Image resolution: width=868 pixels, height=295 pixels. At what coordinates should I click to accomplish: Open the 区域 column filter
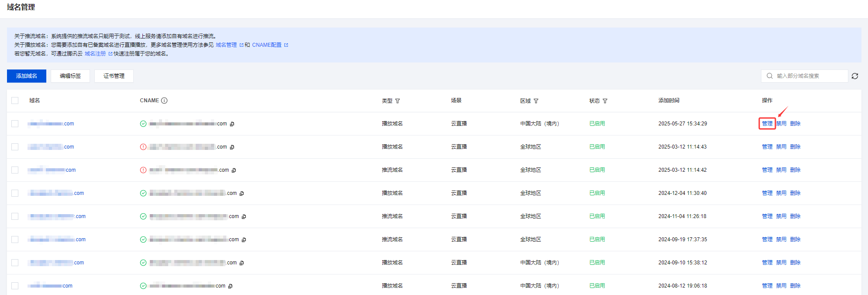click(536, 101)
